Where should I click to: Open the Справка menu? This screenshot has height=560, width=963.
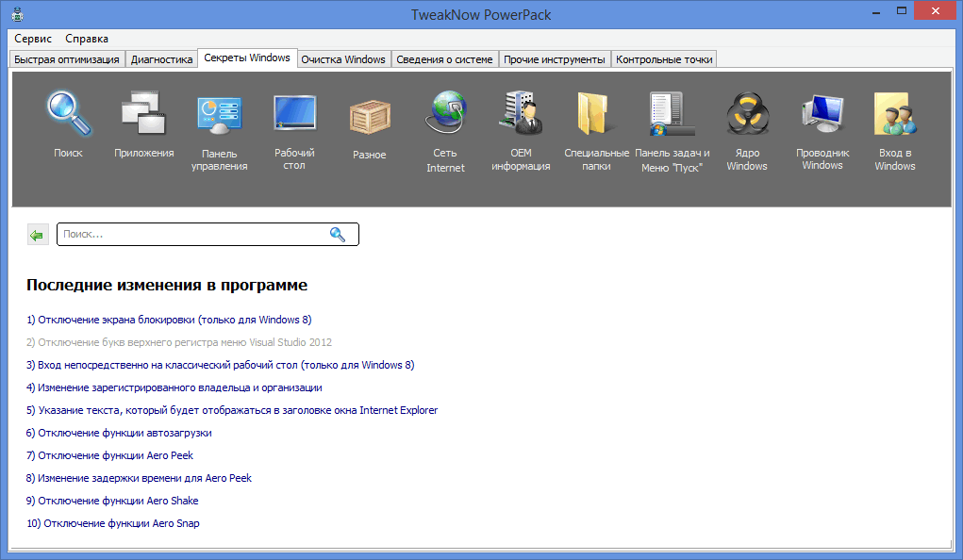pos(87,39)
